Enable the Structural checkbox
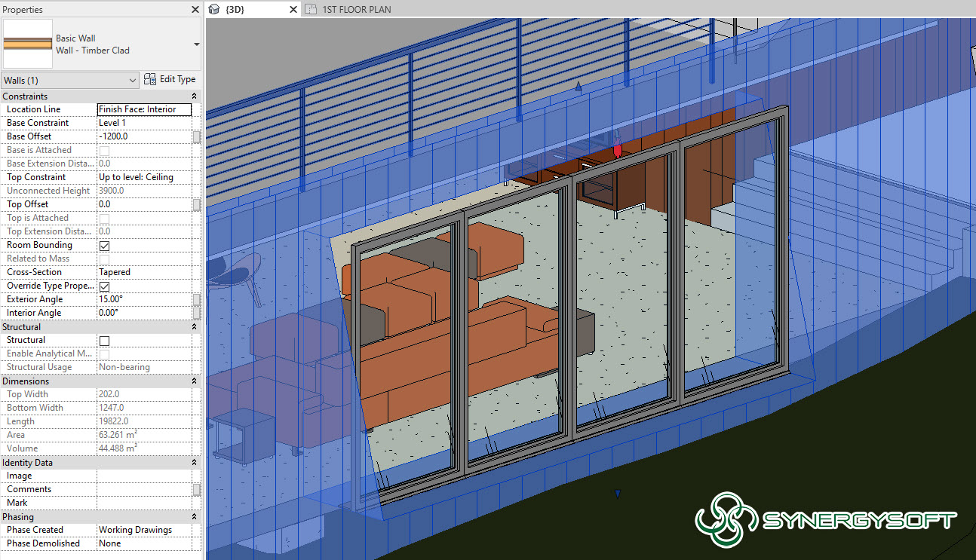The width and height of the screenshot is (976, 560). [104, 340]
